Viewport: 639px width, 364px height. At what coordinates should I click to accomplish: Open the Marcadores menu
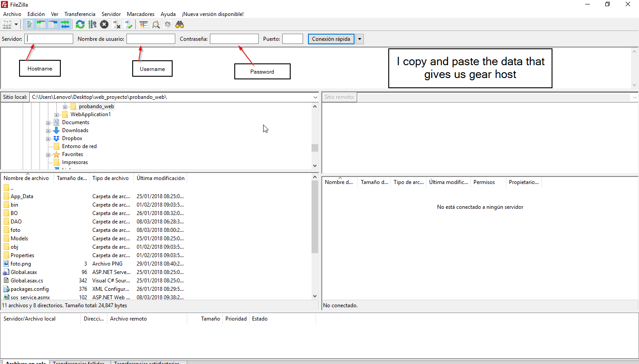click(x=141, y=14)
